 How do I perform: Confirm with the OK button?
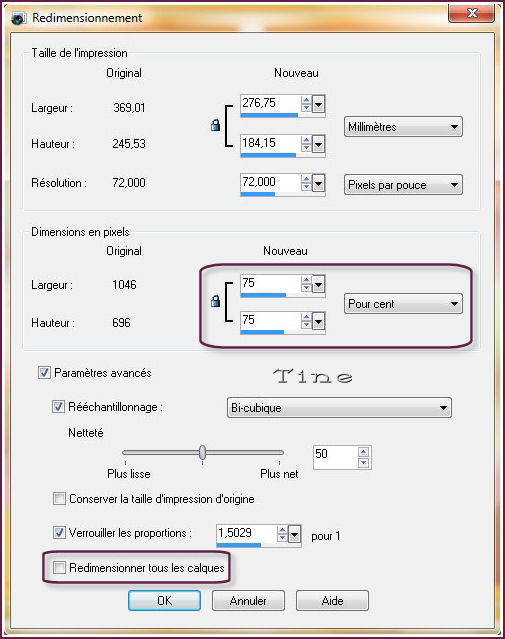(164, 600)
